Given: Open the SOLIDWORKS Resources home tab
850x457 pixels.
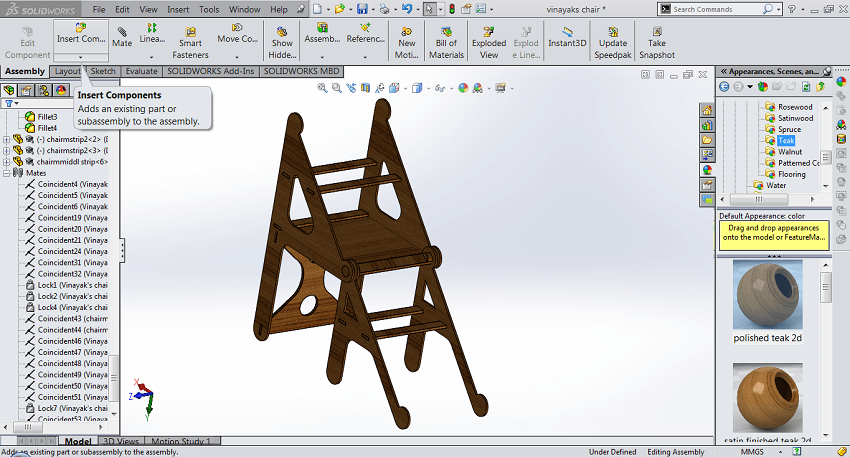Looking at the screenshot, I should pos(707,111).
